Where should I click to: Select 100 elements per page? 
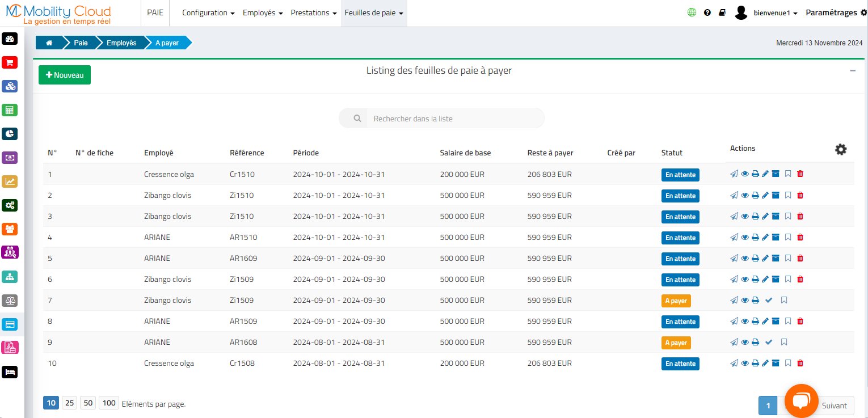[x=109, y=403]
